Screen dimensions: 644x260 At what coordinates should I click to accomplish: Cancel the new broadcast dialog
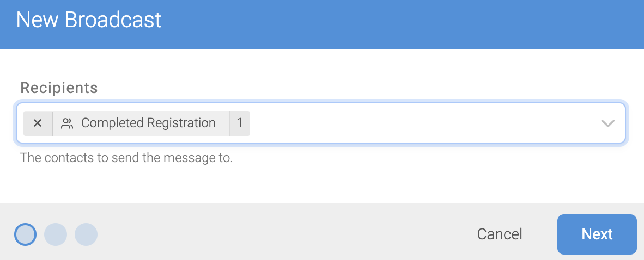click(500, 234)
